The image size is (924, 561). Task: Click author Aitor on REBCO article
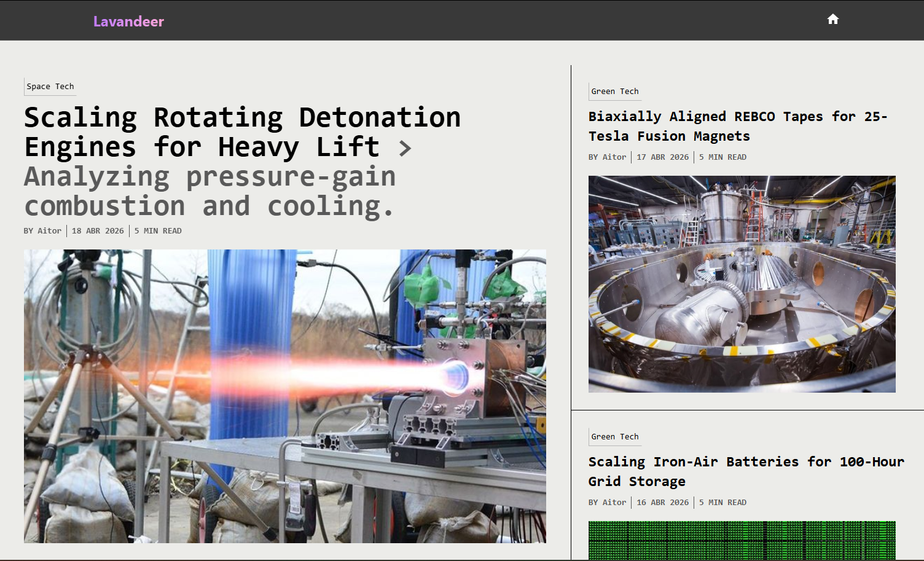tap(614, 157)
